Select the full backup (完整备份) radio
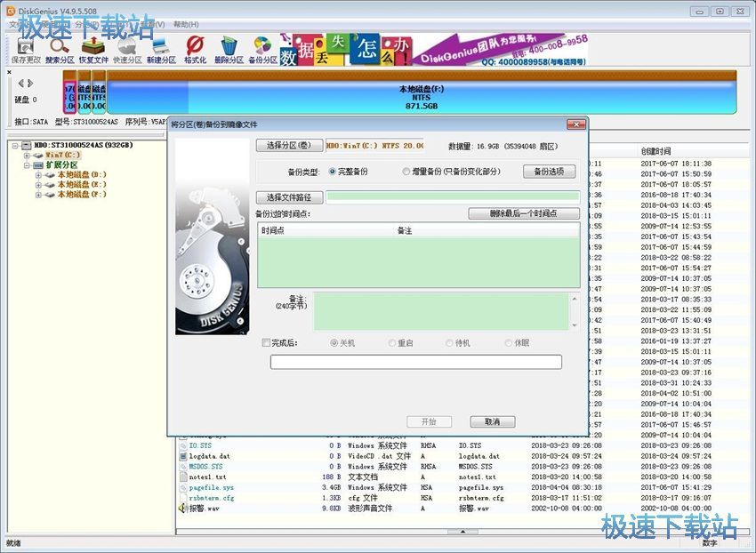Viewport: 756px width, 553px height. tap(333, 172)
